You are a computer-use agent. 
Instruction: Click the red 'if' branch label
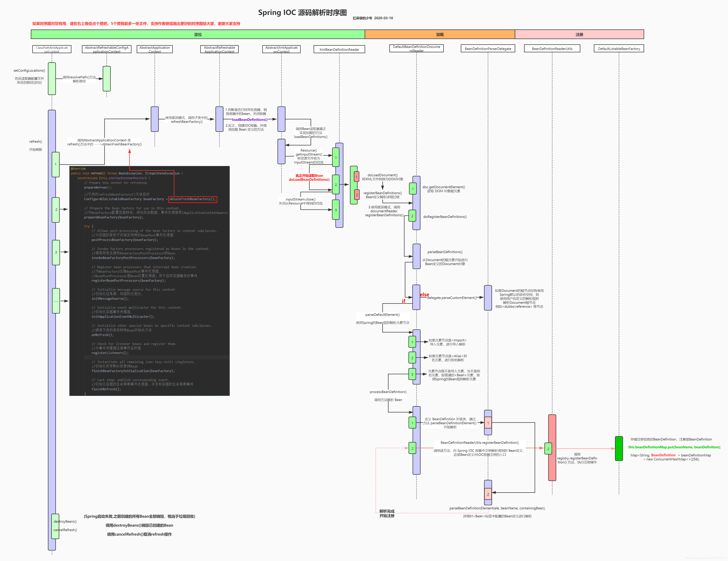pyautogui.click(x=404, y=301)
